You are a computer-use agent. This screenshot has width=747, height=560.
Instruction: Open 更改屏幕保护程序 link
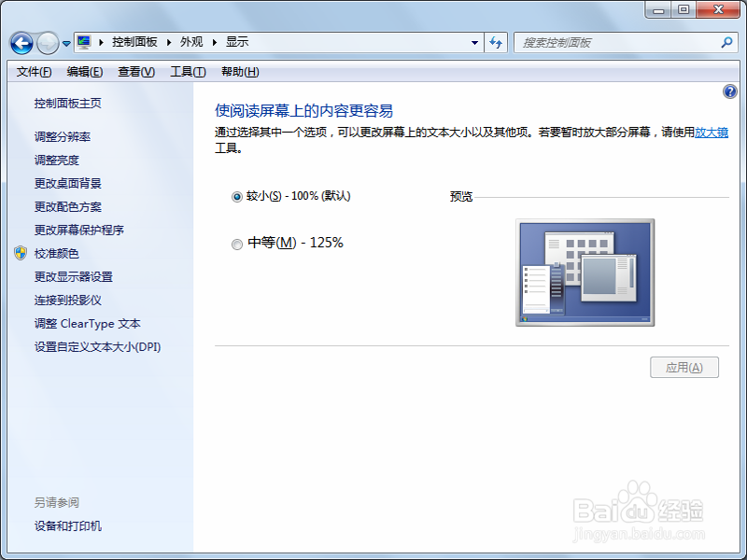point(79,231)
